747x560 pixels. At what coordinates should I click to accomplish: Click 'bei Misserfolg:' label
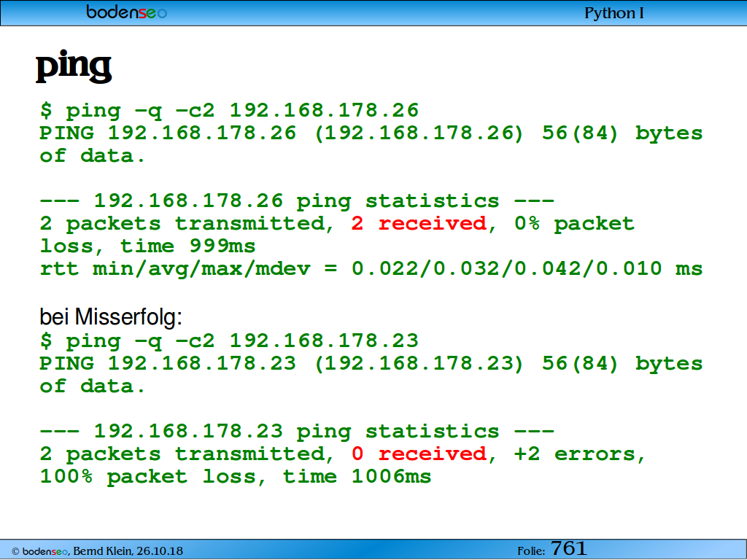pyautogui.click(x=111, y=316)
